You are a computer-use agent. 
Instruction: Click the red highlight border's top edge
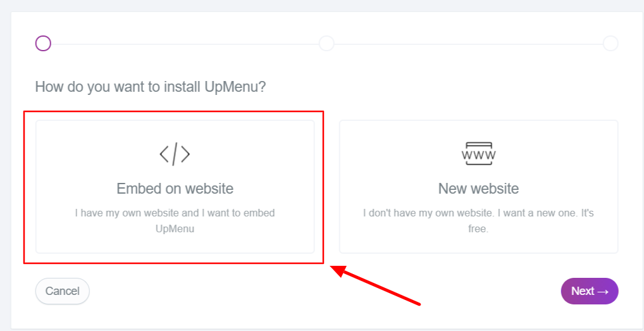click(174, 112)
